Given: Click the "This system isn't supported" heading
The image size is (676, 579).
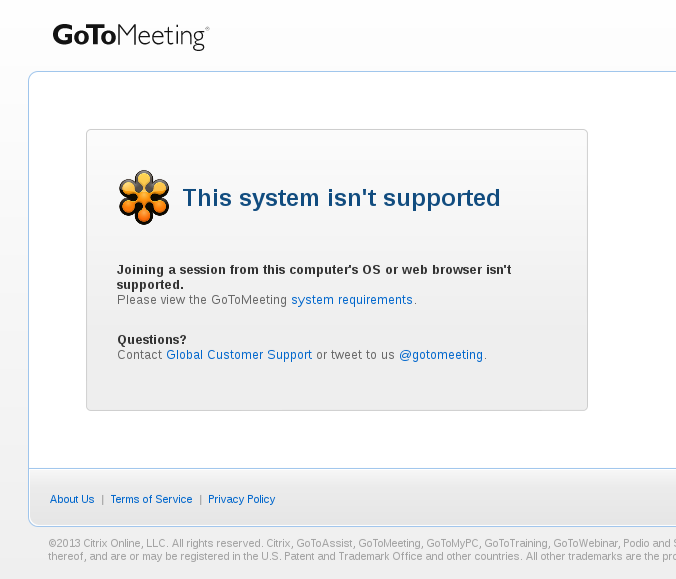Looking at the screenshot, I should 341,198.
